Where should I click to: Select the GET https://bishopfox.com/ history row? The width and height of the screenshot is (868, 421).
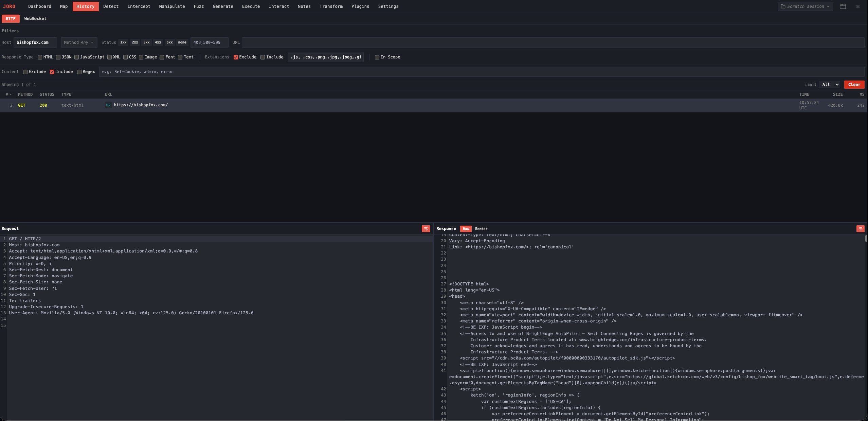[433, 105]
